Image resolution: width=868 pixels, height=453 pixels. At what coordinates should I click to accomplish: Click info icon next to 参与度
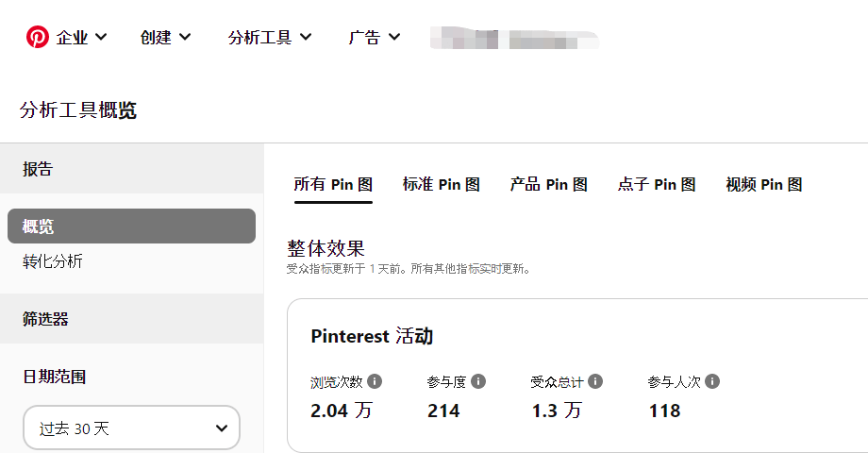coord(478,381)
